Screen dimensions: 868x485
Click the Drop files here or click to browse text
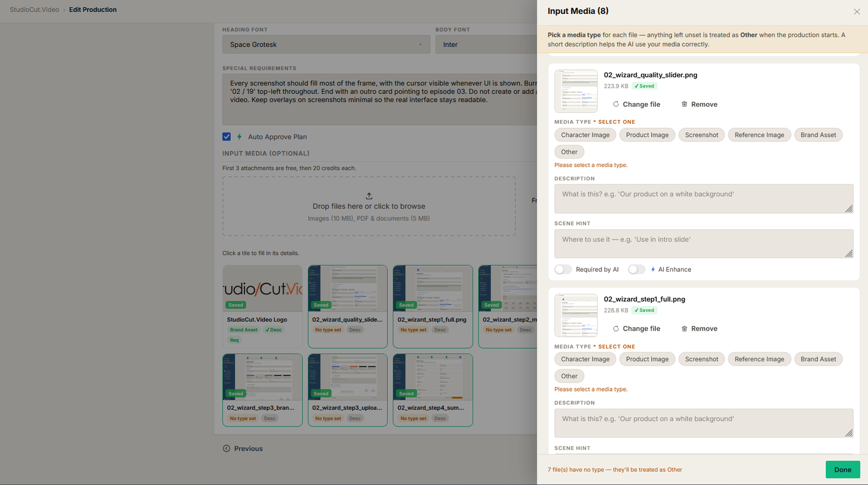pos(369,206)
